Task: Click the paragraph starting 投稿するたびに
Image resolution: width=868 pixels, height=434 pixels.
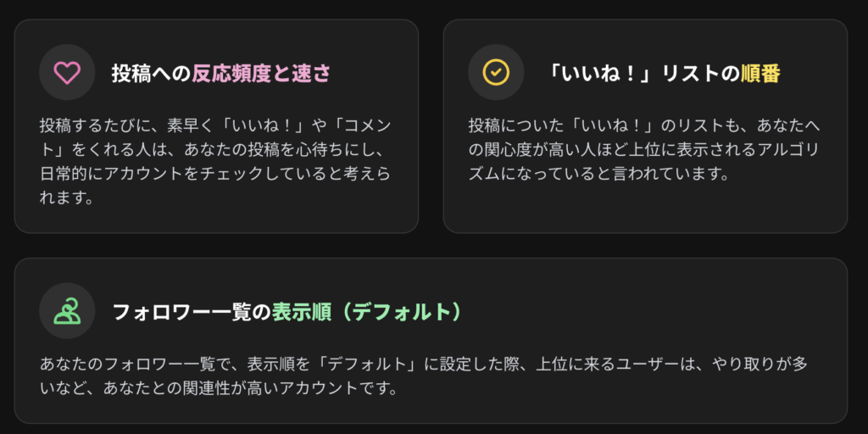Action: click(216, 161)
